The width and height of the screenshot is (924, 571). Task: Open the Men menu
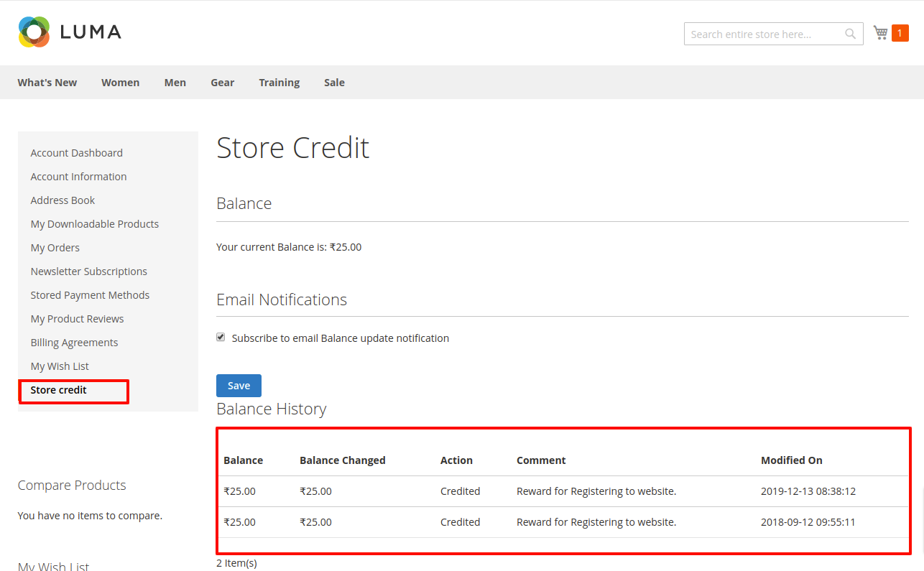(175, 83)
